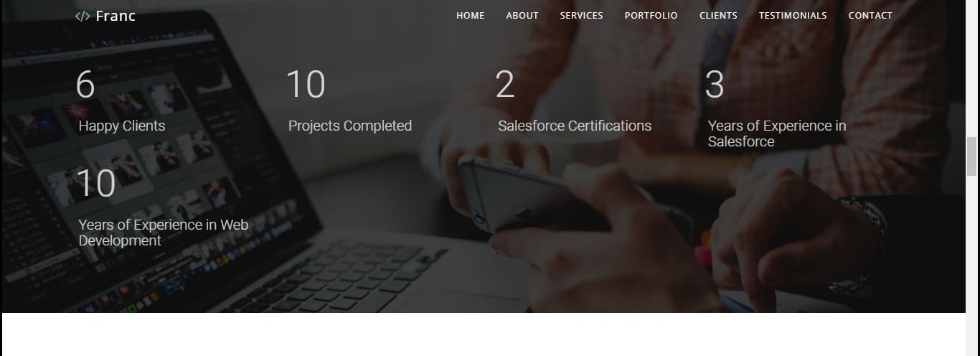Screen dimensions: 980x356
Task: Open the HOME menu item
Action: coord(471,15)
